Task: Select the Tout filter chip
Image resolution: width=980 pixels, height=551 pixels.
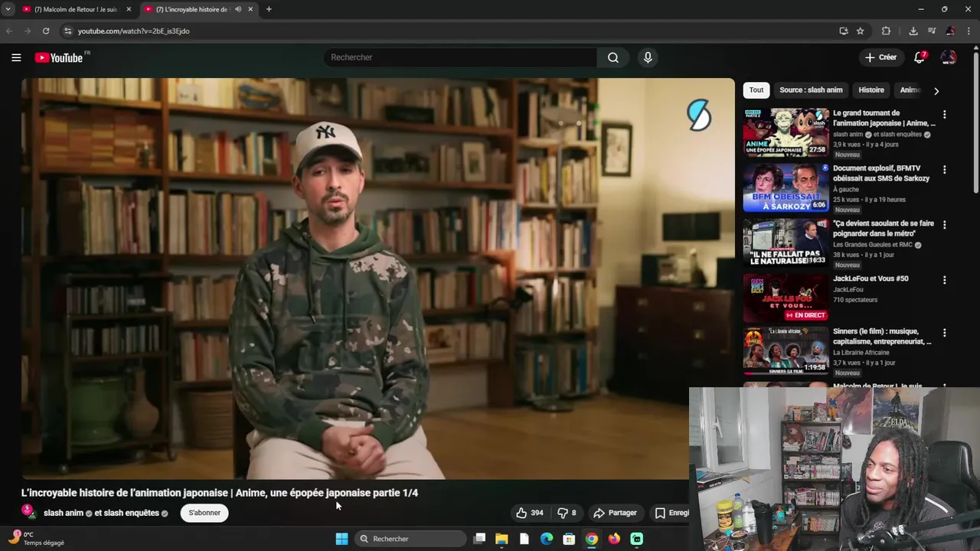Action: click(756, 90)
